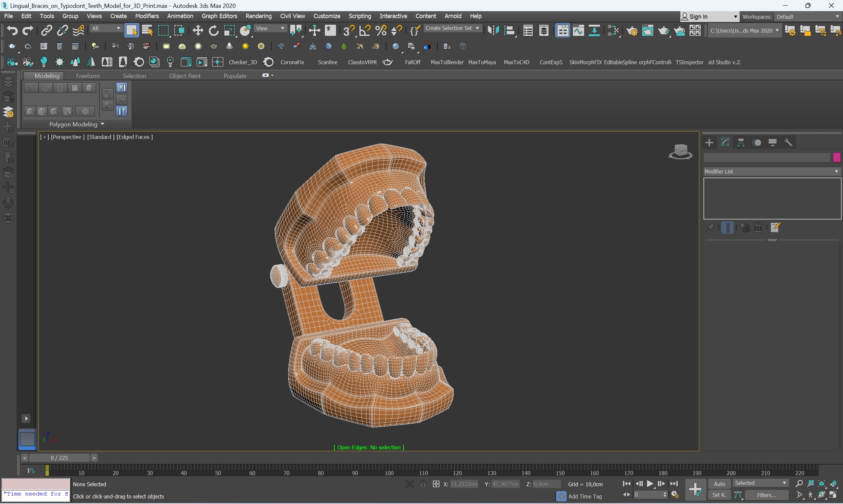Viewport: 843px width, 504px height.
Task: Click the CoronaFix button
Action: click(292, 62)
